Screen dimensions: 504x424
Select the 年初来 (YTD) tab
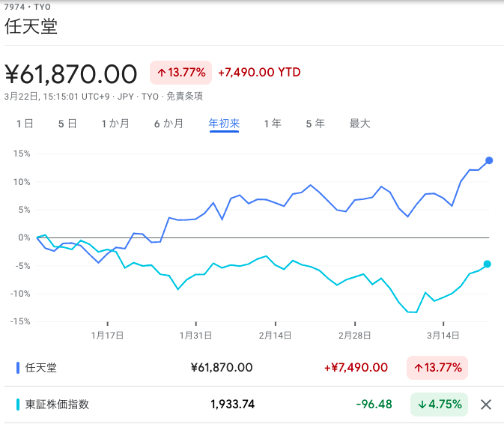(224, 124)
